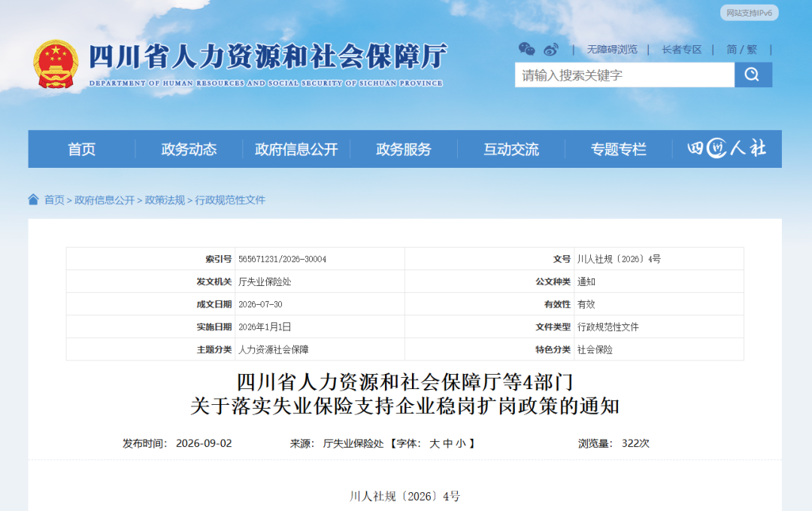Click the home icon in breadcrumb

coord(33,199)
